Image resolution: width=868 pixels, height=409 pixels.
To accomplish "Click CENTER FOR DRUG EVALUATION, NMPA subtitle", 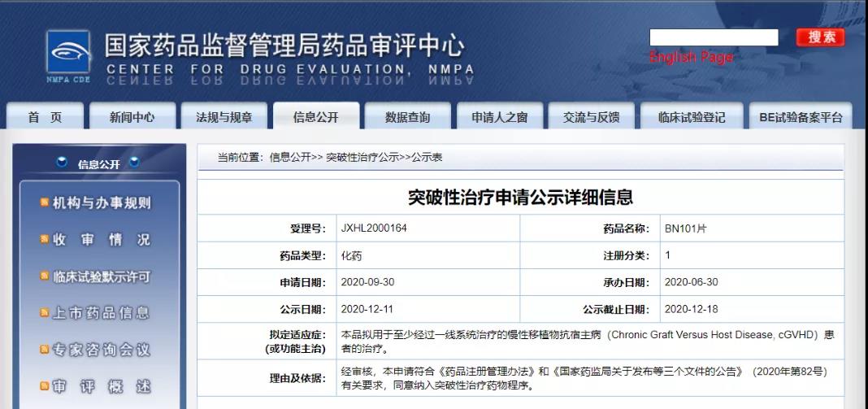I will 290,70.
